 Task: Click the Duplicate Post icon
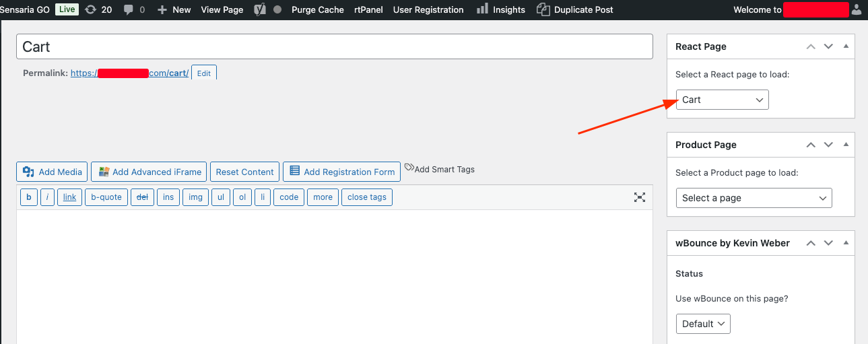point(543,9)
